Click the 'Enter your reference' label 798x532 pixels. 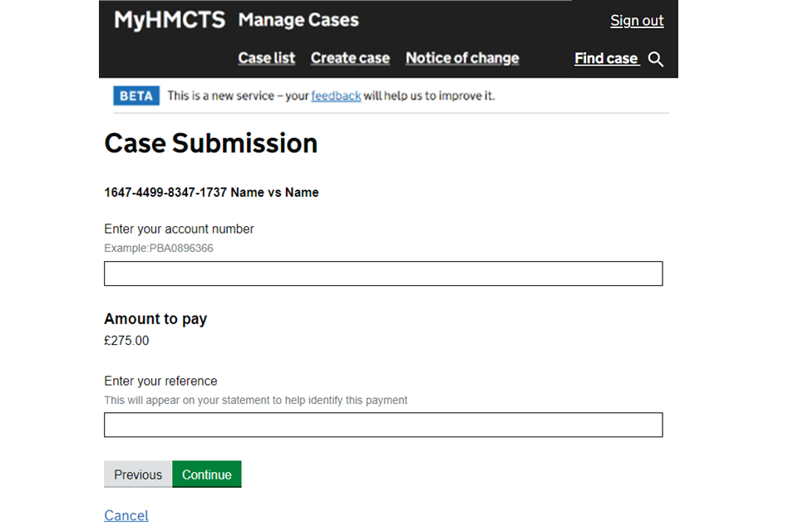[160, 381]
